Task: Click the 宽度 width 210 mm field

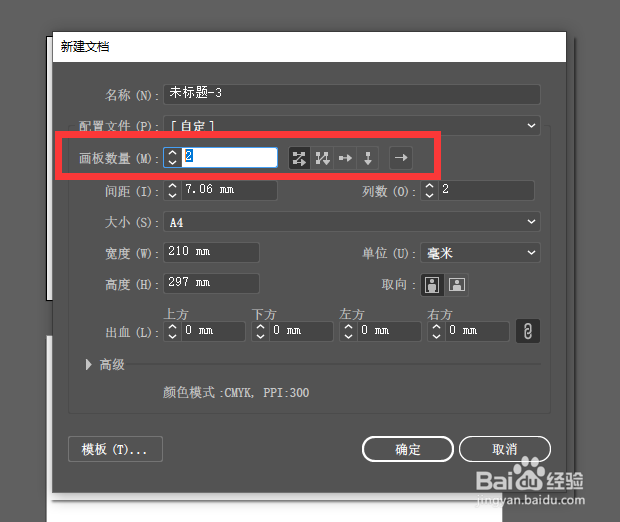Action: click(x=212, y=252)
